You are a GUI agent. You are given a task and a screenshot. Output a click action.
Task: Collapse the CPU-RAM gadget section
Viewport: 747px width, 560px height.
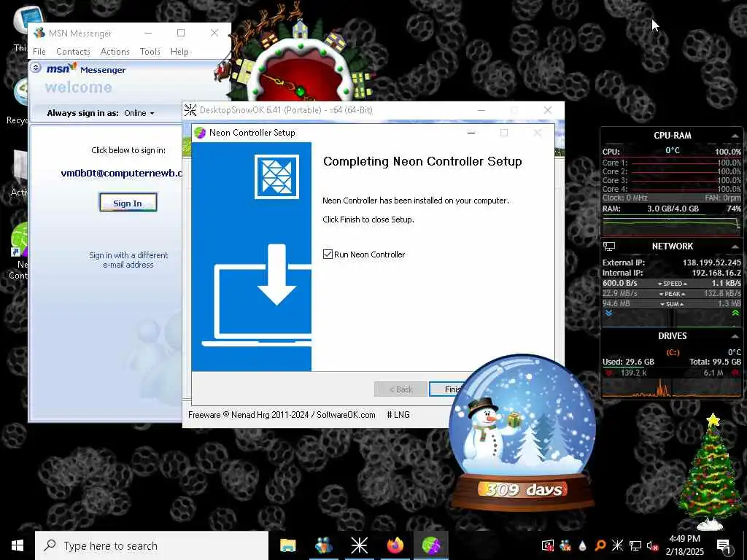pyautogui.click(x=735, y=136)
